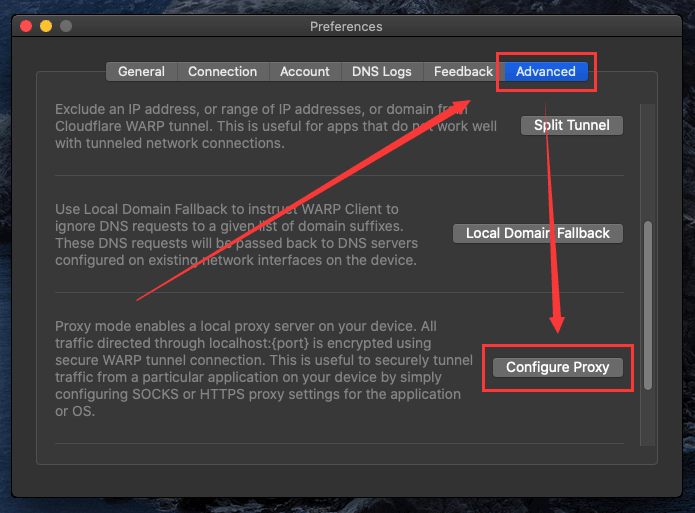This screenshot has width=695, height=513.
Task: Select the Account tab
Action: click(305, 71)
